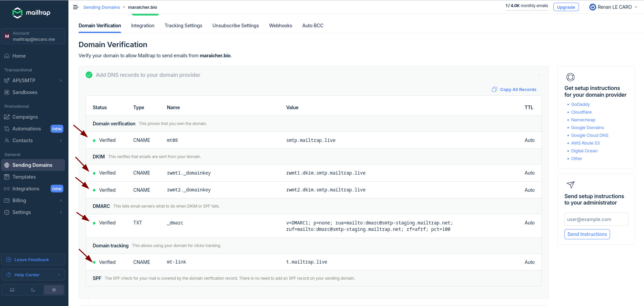Image resolution: width=644 pixels, height=306 pixels.
Task: Collapse the Add DNS records section
Action: [539, 75]
